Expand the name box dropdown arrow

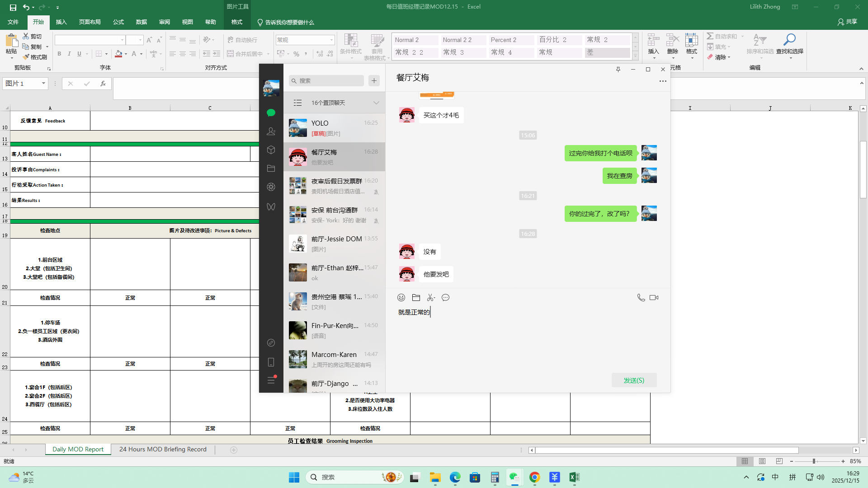click(x=43, y=83)
